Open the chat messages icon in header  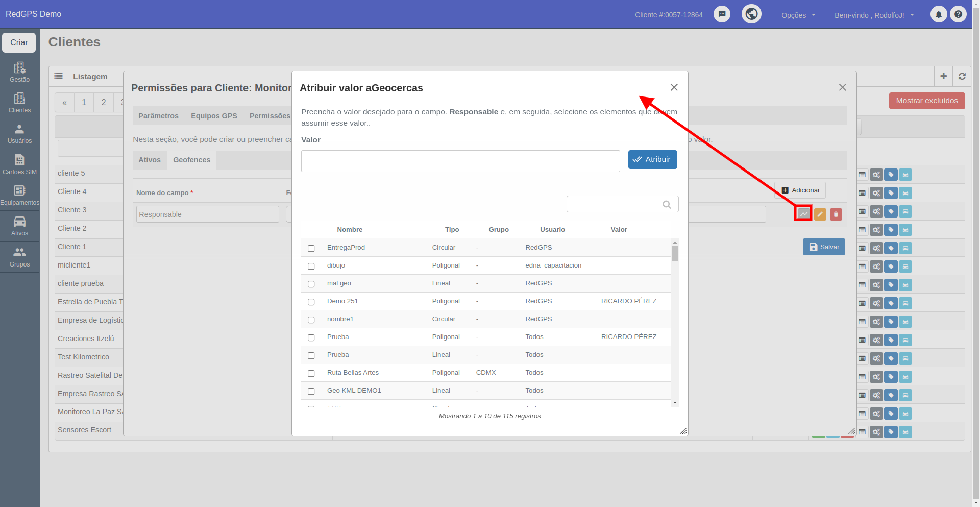tap(722, 14)
